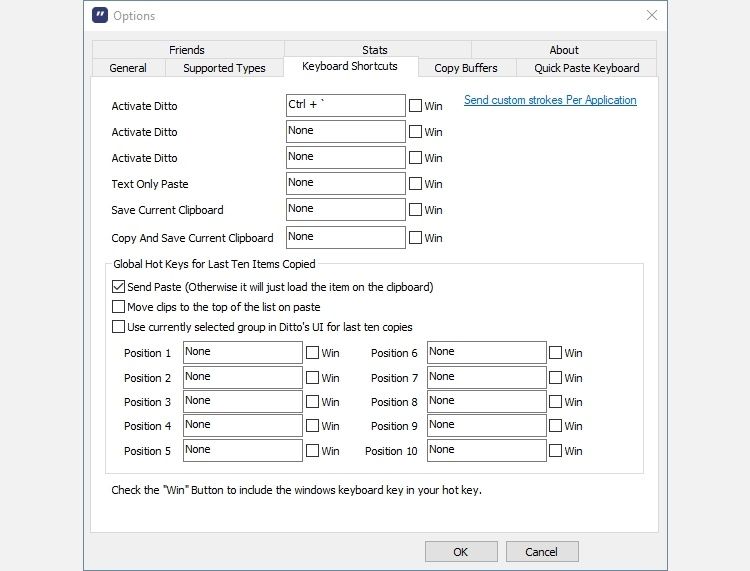
Task: Click the Position 8 hotkey field
Action: [486, 401]
